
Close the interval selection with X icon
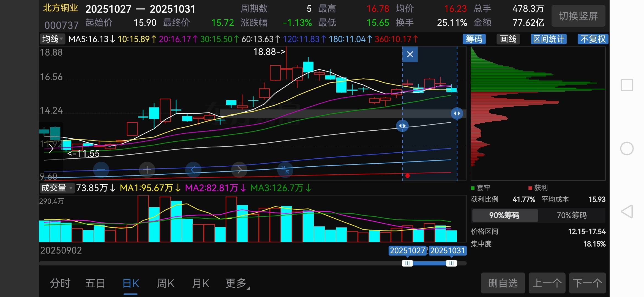point(410,54)
